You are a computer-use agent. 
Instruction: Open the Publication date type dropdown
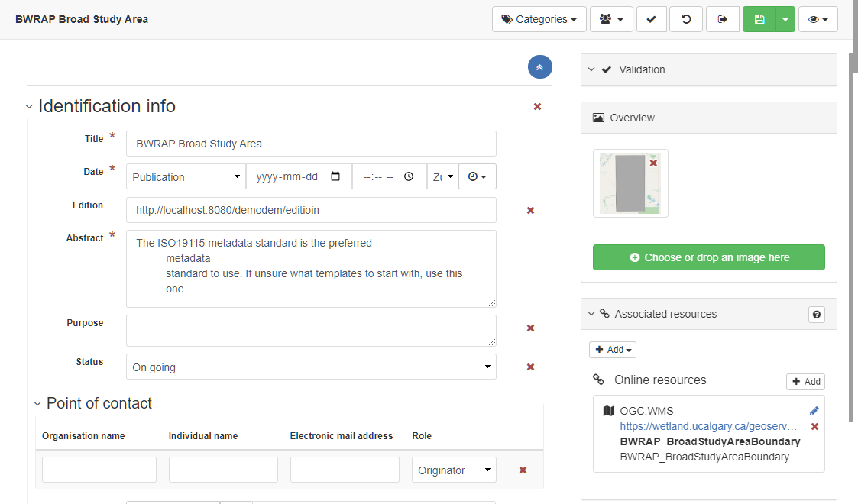(x=186, y=176)
